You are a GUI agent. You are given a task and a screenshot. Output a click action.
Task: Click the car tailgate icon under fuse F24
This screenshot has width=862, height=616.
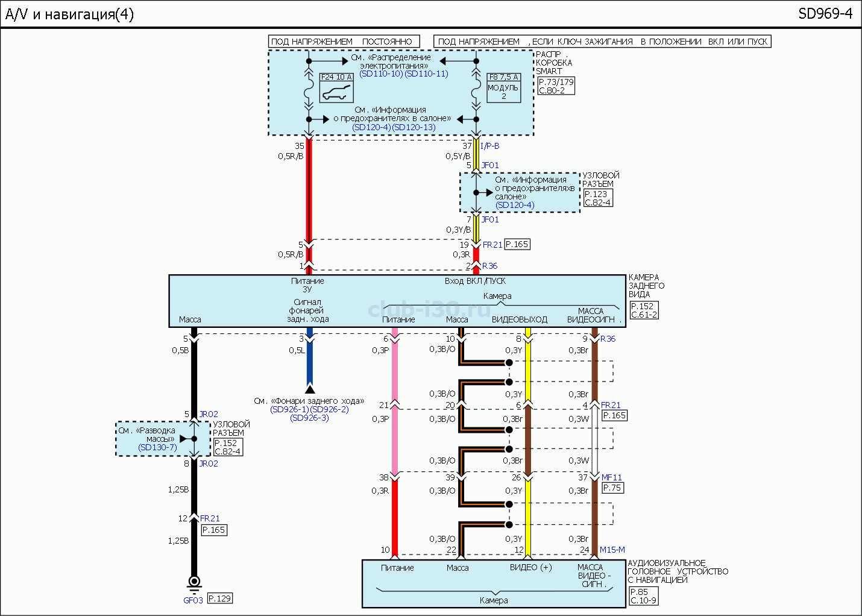(336, 92)
